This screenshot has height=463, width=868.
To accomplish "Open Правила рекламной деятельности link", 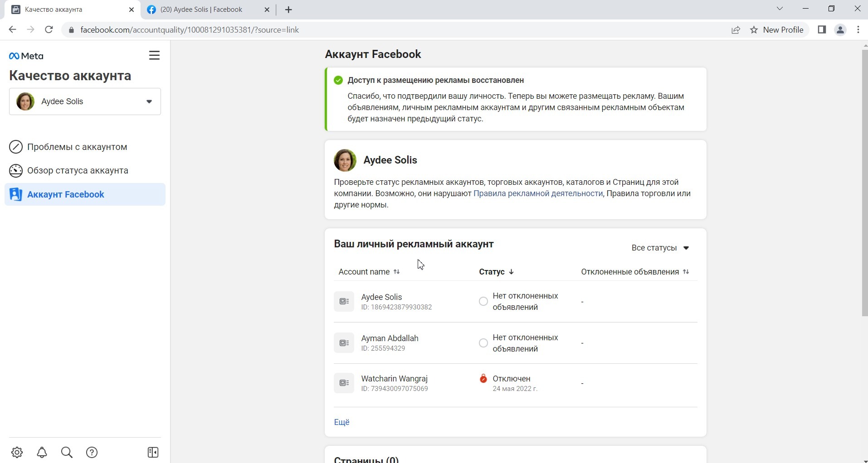I will coord(538,193).
